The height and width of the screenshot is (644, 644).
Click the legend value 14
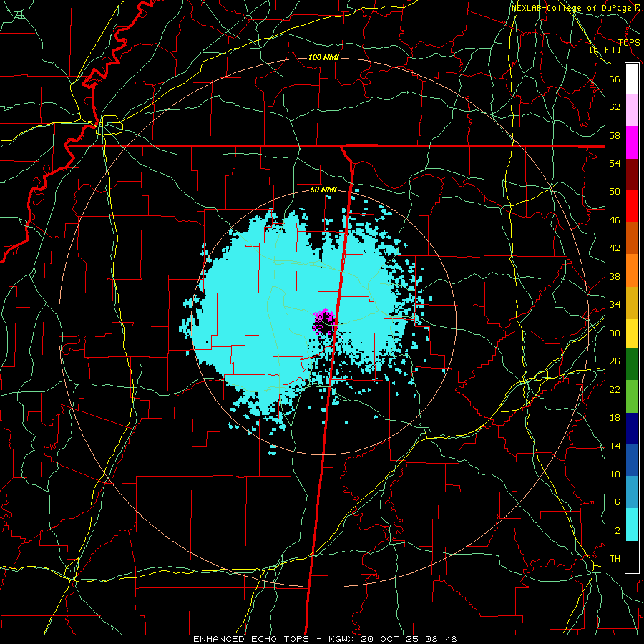click(x=615, y=446)
